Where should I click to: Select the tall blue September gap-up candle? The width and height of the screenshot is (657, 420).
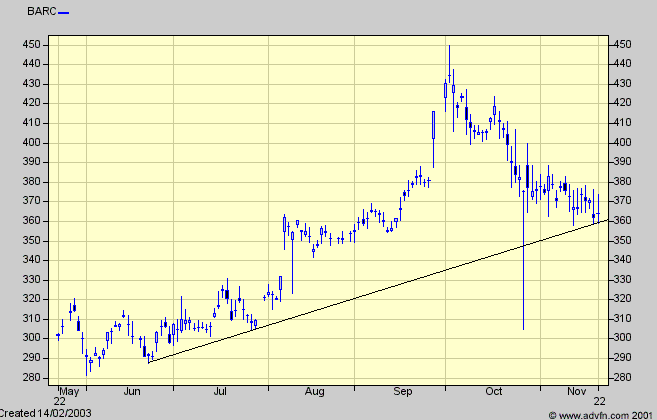(433, 125)
